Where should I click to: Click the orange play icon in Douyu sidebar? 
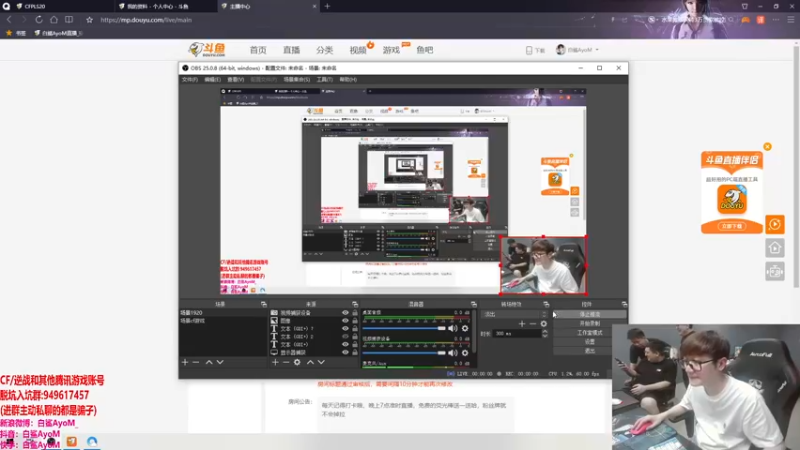(774, 224)
